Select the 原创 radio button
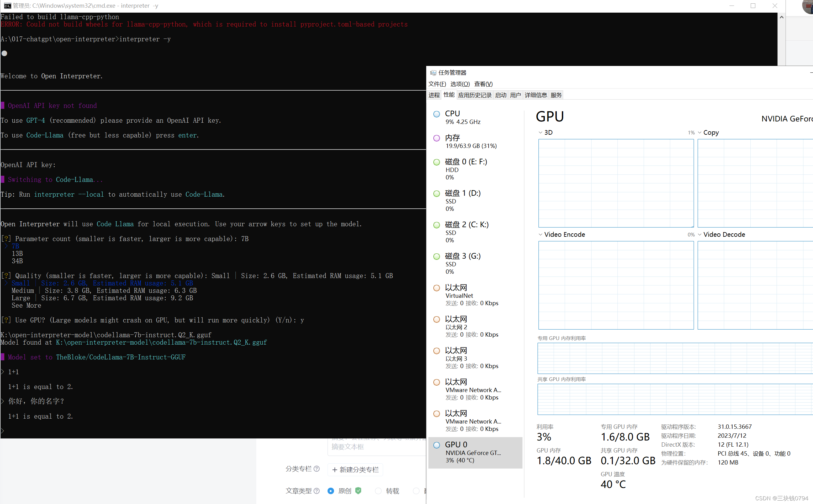The width and height of the screenshot is (813, 504). click(x=330, y=491)
